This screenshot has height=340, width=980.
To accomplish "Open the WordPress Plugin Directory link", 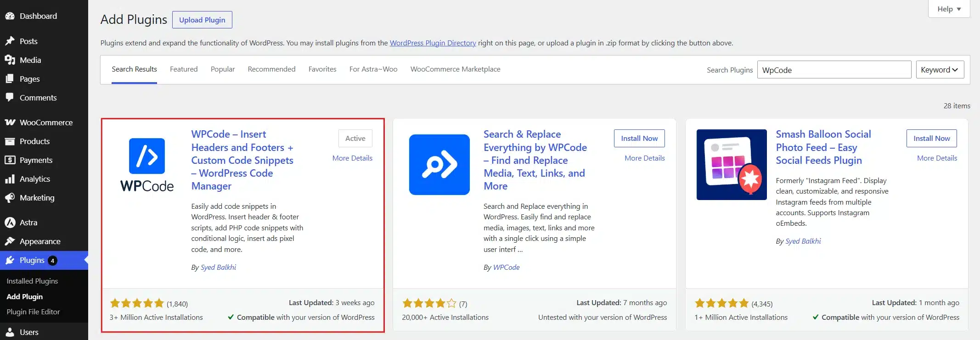I will 433,43.
